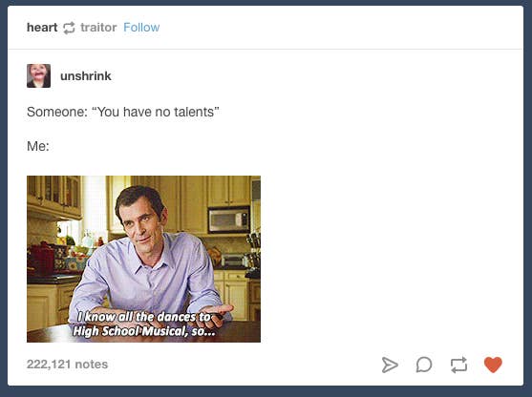The image size is (532, 397).
Task: Like the post with the red heart
Action: coord(493,365)
